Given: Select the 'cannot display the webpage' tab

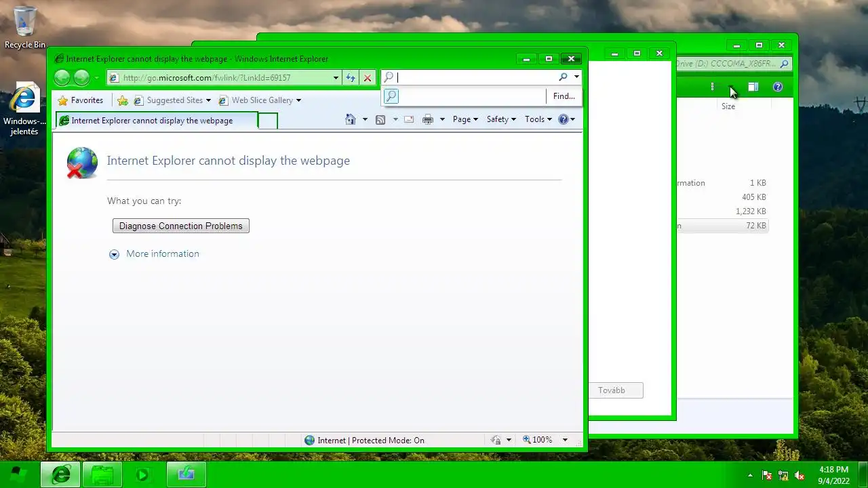Looking at the screenshot, I should pos(157,121).
